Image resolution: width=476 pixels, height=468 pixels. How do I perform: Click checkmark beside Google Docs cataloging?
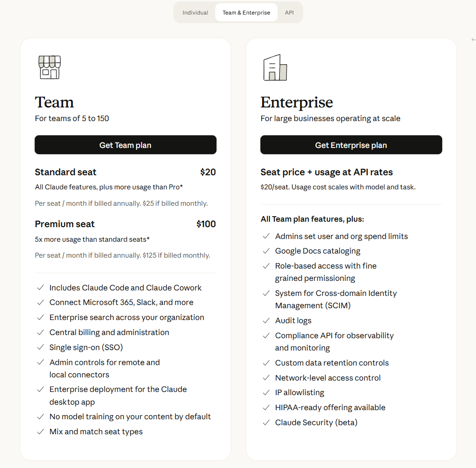click(266, 251)
